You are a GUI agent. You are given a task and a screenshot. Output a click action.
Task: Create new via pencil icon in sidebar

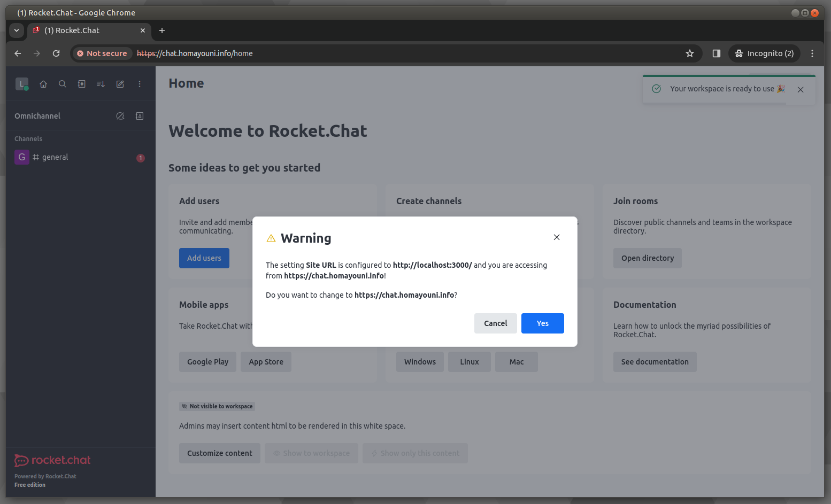pyautogui.click(x=120, y=84)
